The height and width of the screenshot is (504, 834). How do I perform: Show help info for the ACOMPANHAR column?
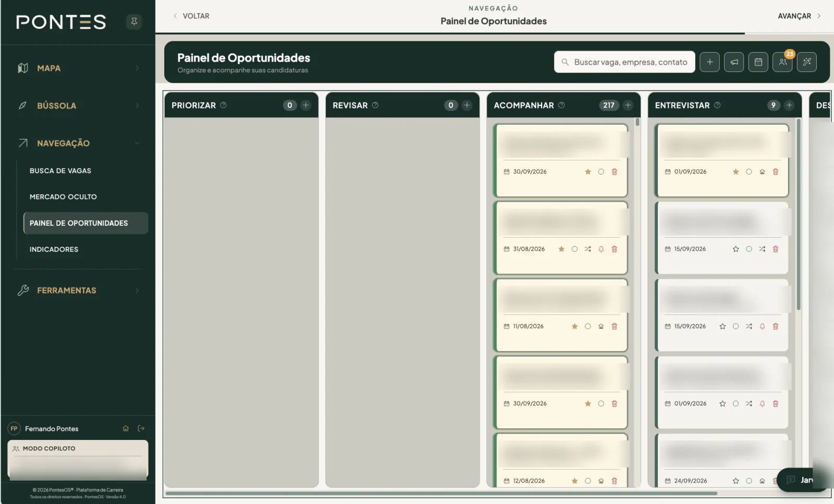[561, 105]
